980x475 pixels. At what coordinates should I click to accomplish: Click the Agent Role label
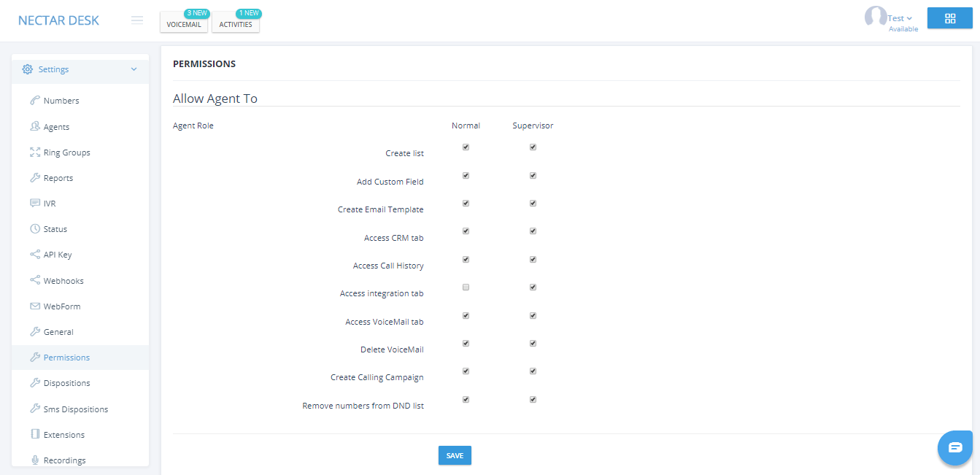click(x=193, y=125)
